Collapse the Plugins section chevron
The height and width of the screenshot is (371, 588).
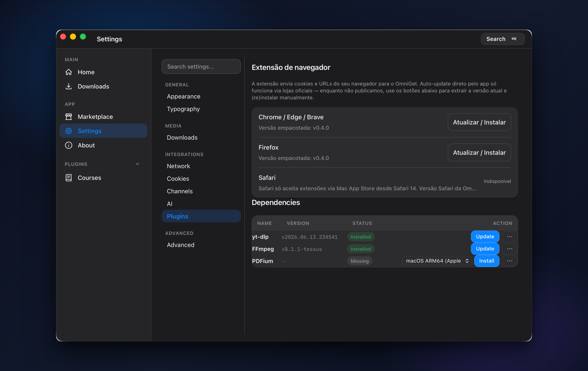(x=138, y=164)
